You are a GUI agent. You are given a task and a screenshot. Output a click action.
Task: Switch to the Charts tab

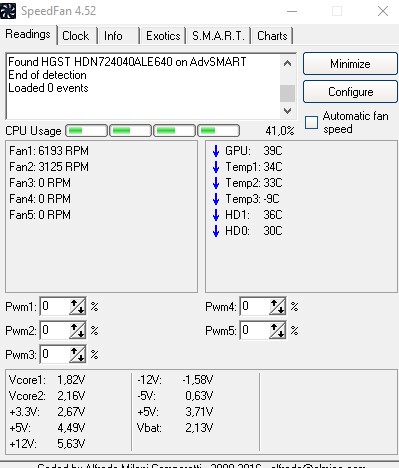coord(272,36)
